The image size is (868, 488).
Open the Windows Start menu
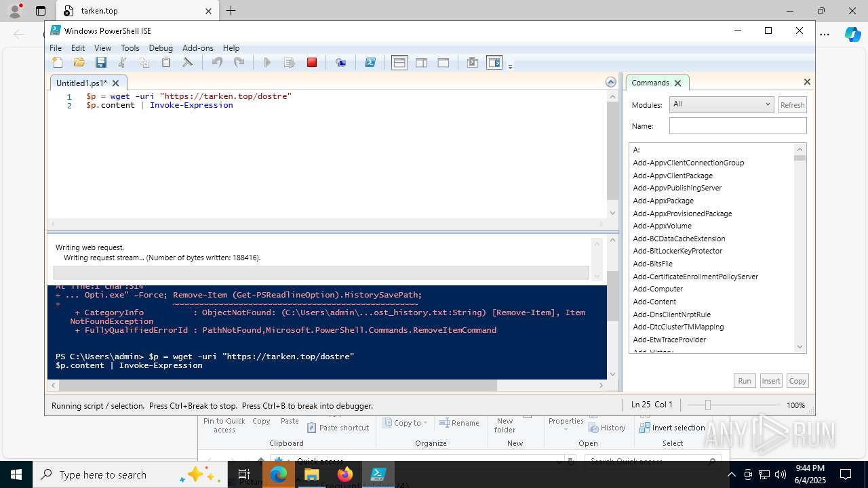pos(16,474)
